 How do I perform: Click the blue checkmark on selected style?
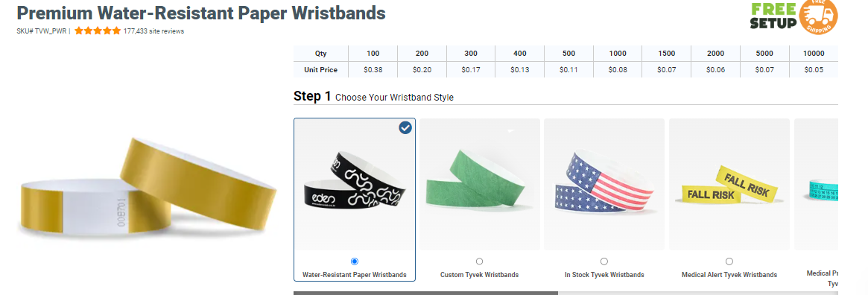pos(405,128)
